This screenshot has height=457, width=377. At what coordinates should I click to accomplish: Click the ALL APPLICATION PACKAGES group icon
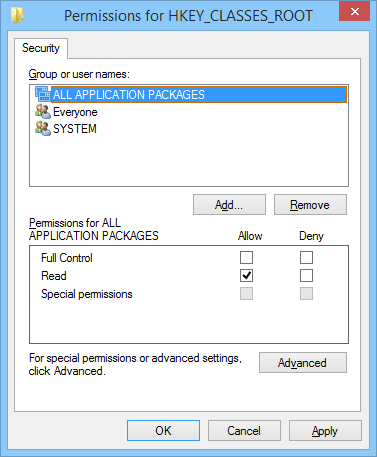coord(43,94)
